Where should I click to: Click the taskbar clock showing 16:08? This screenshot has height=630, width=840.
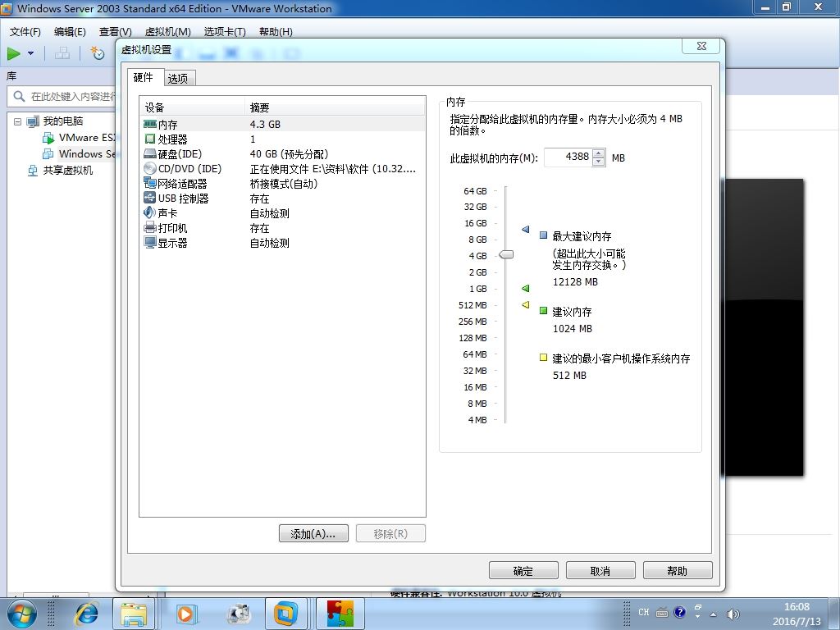pyautogui.click(x=797, y=607)
